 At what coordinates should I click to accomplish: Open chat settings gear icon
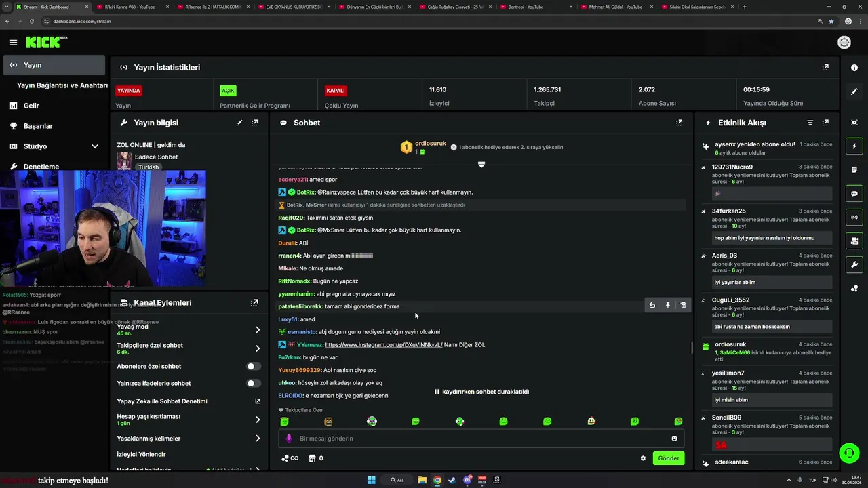point(643,458)
